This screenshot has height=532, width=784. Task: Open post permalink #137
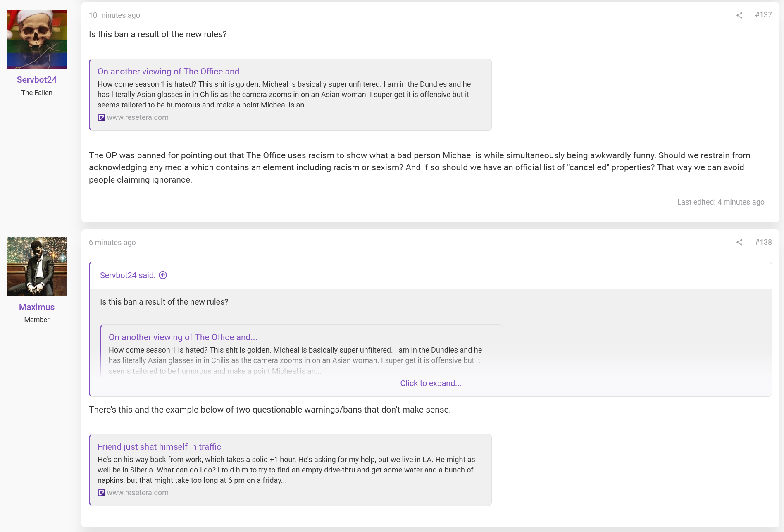pos(763,15)
